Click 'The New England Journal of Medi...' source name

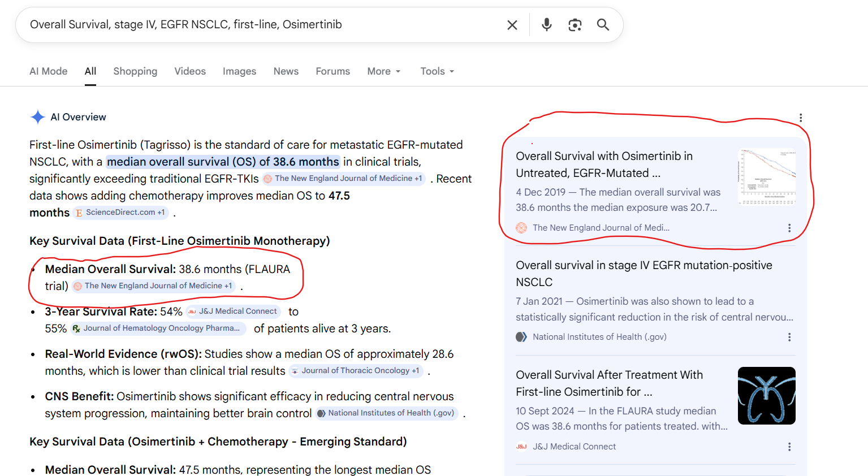click(601, 228)
